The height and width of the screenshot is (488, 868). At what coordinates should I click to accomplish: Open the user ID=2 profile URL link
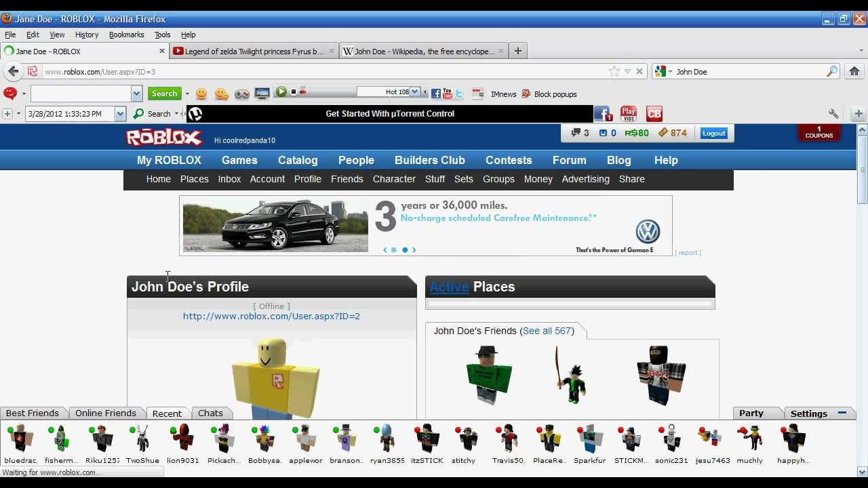tap(271, 316)
